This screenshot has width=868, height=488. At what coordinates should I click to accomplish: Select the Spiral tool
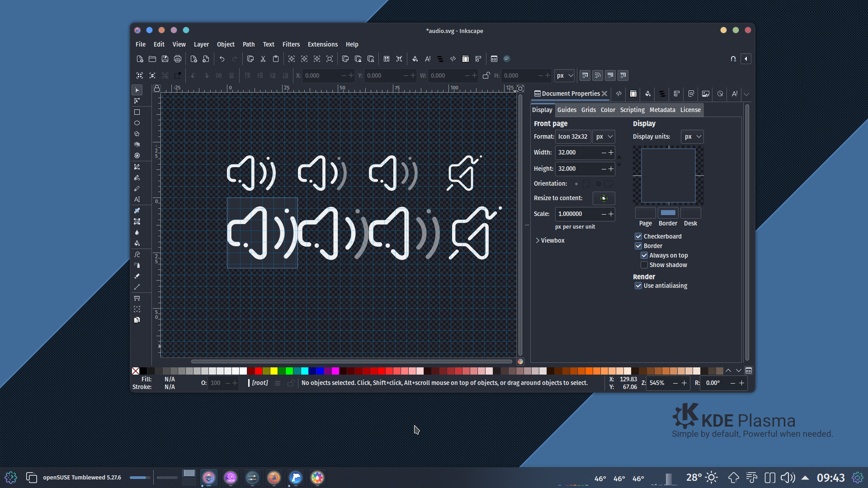(x=137, y=155)
